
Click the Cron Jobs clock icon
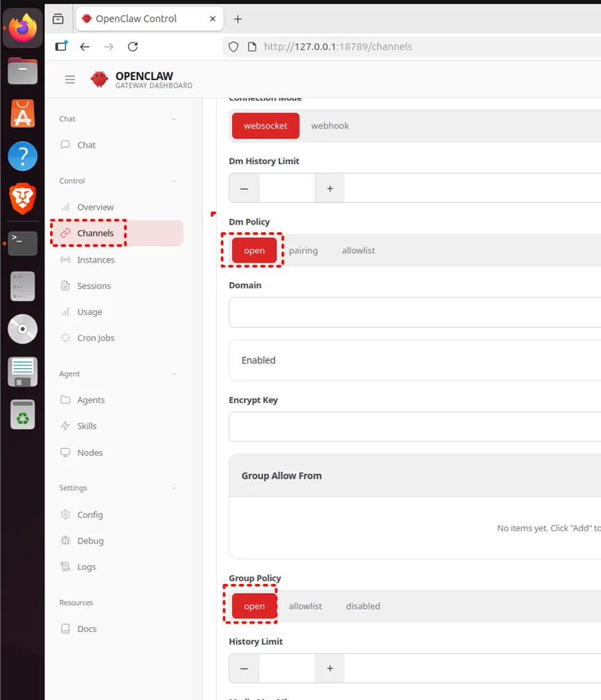point(65,338)
